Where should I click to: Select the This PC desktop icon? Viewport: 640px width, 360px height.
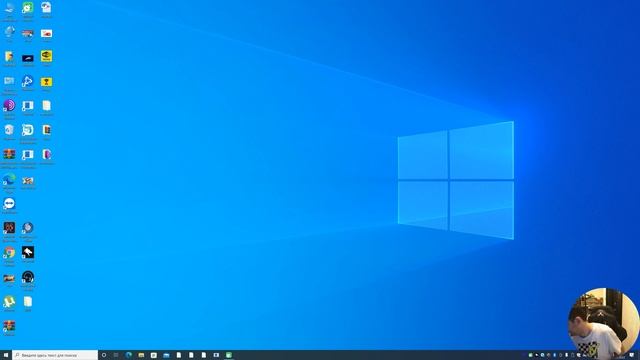9,8
